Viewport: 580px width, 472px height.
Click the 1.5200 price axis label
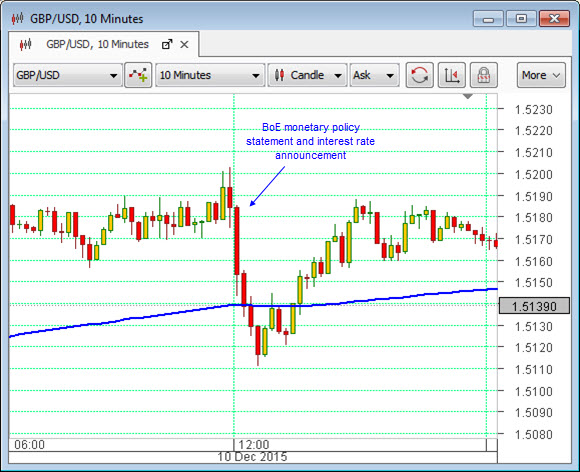[x=533, y=175]
